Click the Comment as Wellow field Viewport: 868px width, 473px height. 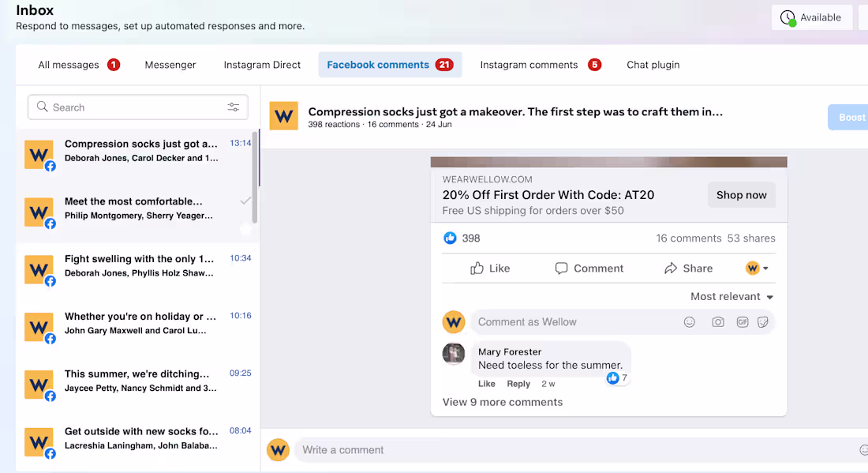tap(623, 322)
